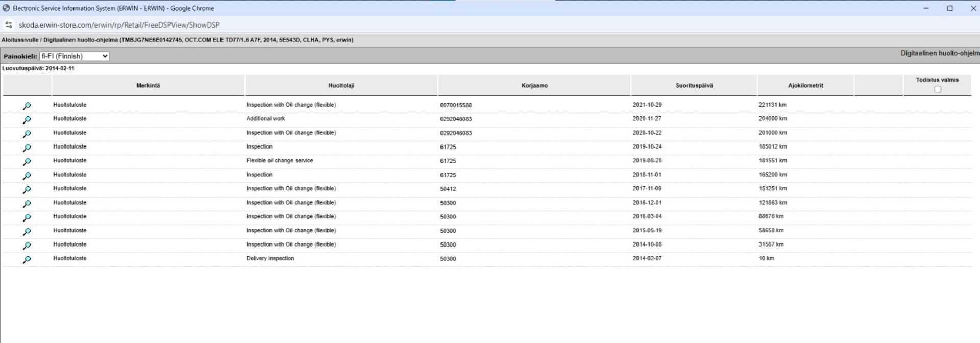Viewport: 980px width, 343px height.
Task: Inspect the Delivery inspection record
Action: (27, 260)
